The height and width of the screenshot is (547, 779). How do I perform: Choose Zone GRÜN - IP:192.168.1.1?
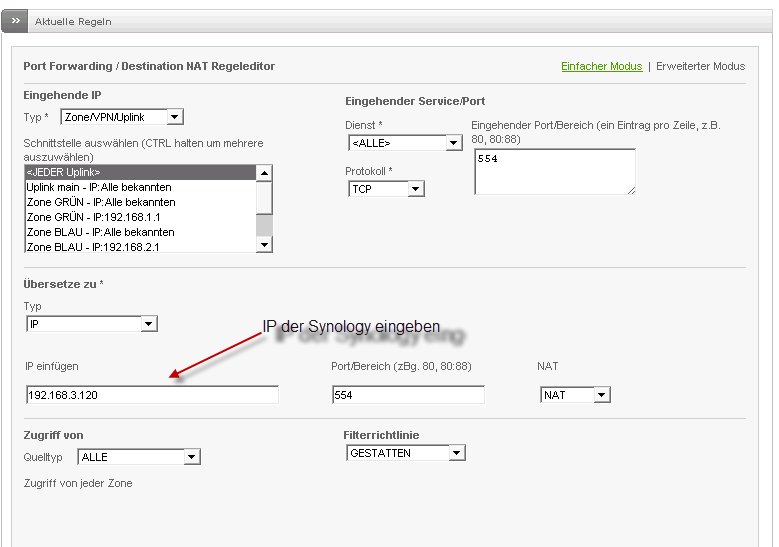pyautogui.click(x=140, y=217)
